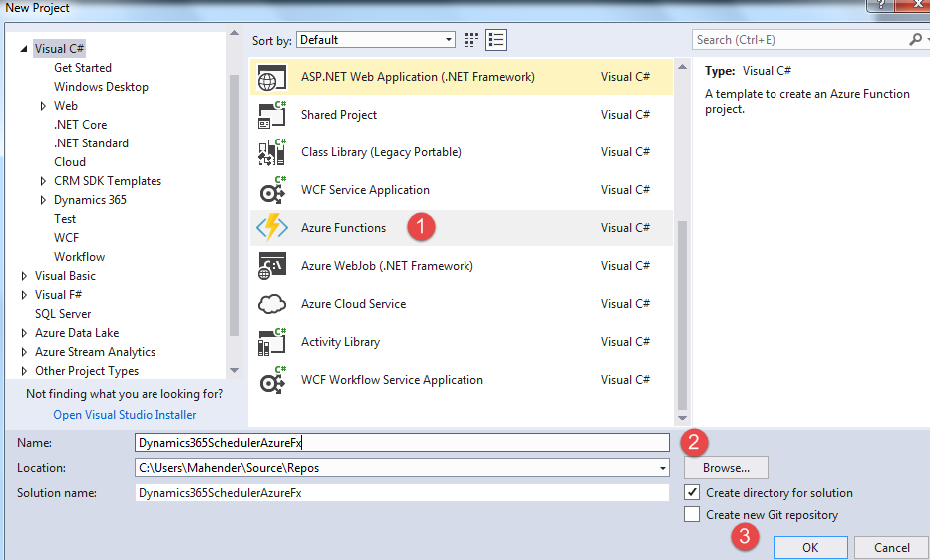Viewport: 930px width, 560px height.
Task: Select the .NET Core category
Action: coord(80,125)
